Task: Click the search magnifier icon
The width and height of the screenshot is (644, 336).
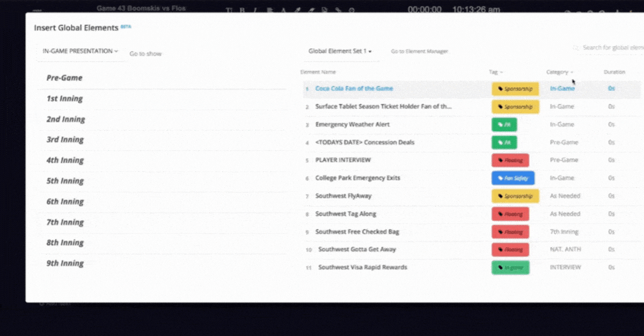Action: tap(576, 48)
